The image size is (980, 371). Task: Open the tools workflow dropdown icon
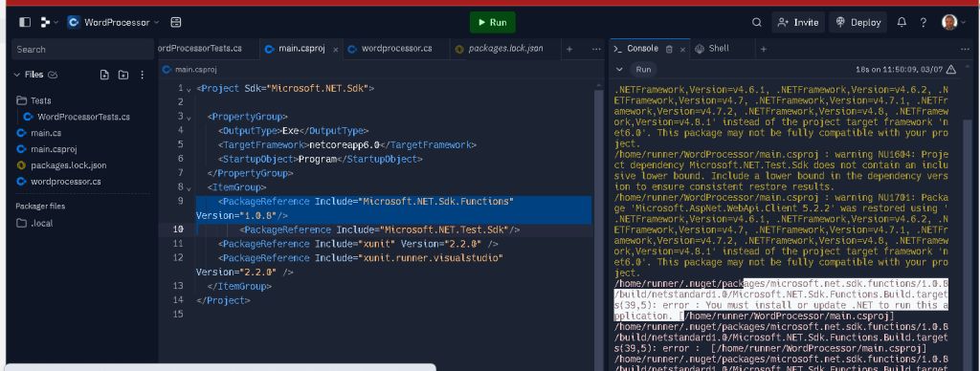click(x=49, y=23)
